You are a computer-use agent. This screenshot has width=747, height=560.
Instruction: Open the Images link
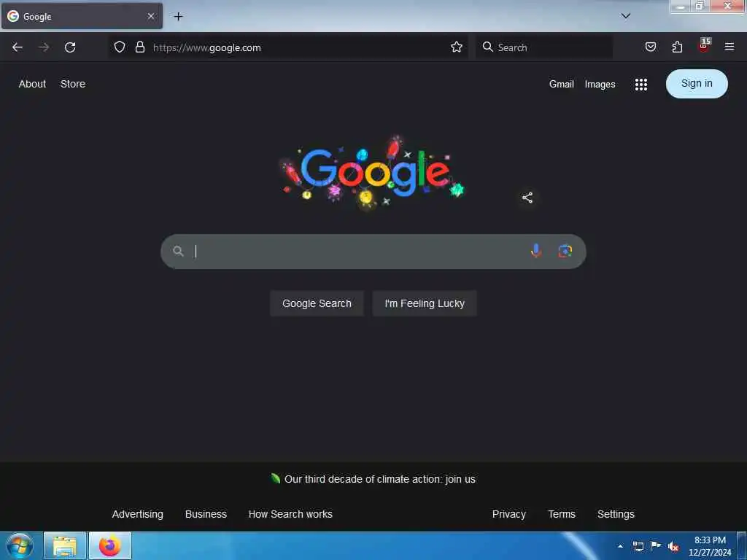[x=600, y=85]
